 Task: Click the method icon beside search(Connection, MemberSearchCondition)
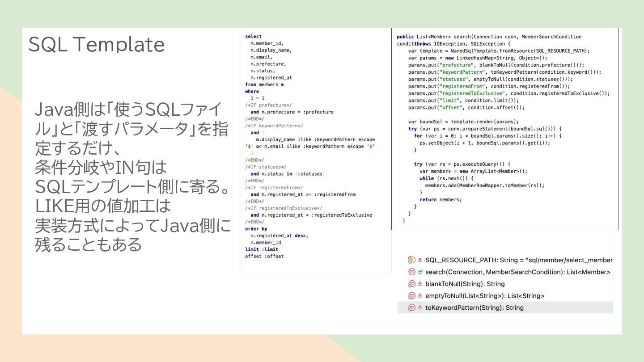tap(412, 272)
